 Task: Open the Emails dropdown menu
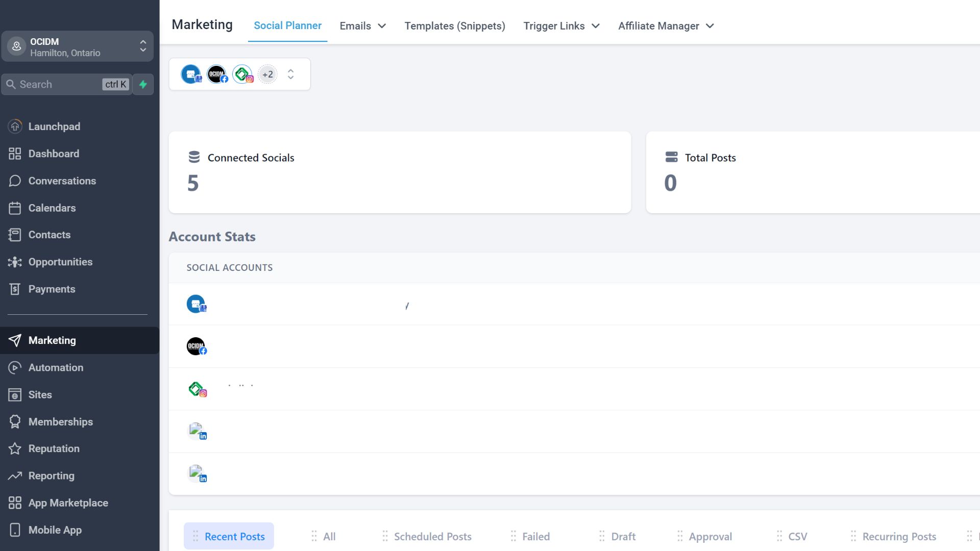click(362, 26)
